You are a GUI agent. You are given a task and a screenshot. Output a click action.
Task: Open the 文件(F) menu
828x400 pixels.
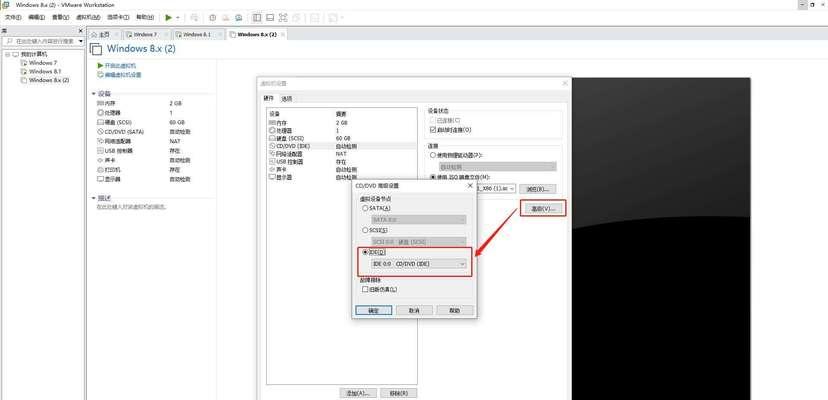pyautogui.click(x=13, y=17)
